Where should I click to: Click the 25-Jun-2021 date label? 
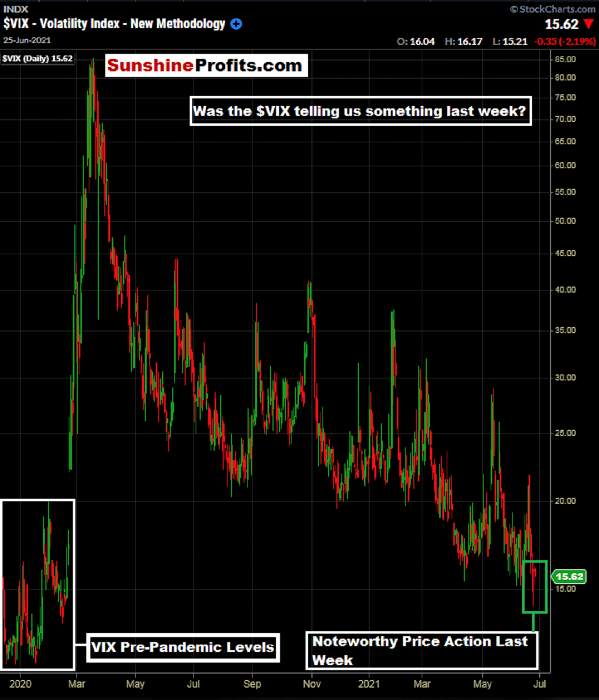pyautogui.click(x=27, y=40)
